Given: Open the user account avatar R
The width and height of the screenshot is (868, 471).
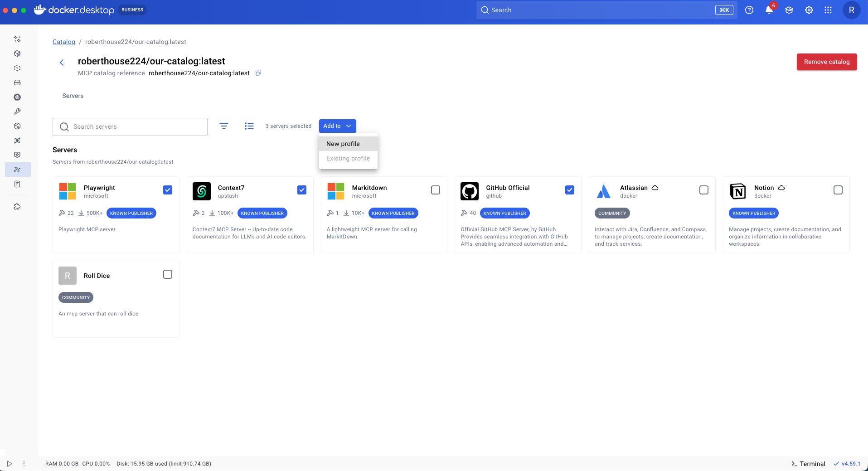Looking at the screenshot, I should 852,10.
